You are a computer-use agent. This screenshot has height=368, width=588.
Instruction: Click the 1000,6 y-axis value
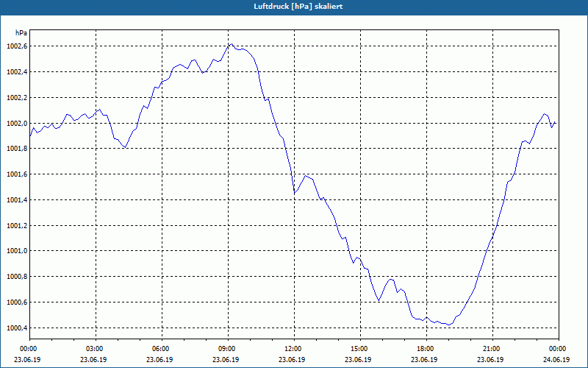pyautogui.click(x=17, y=302)
